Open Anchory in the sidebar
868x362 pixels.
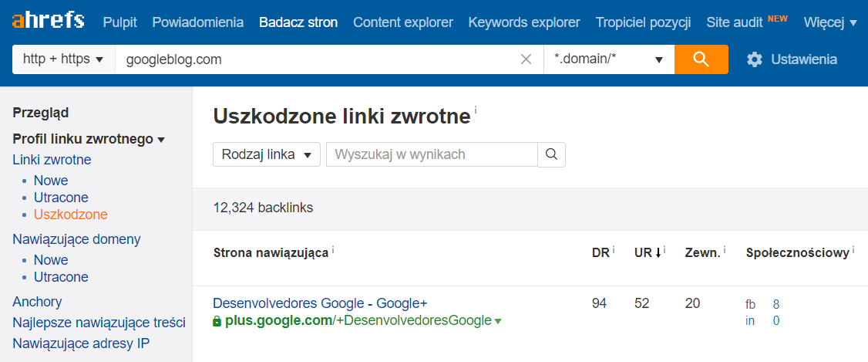(37, 302)
